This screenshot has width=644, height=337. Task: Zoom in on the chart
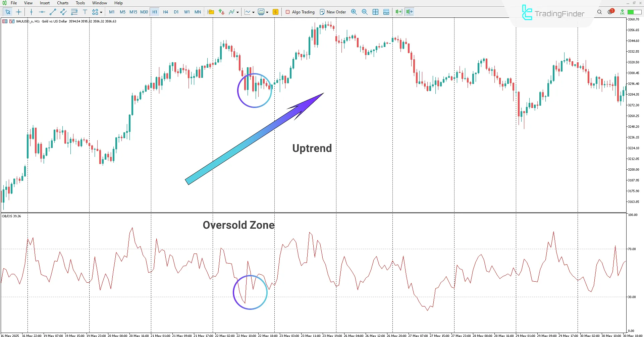[354, 12]
